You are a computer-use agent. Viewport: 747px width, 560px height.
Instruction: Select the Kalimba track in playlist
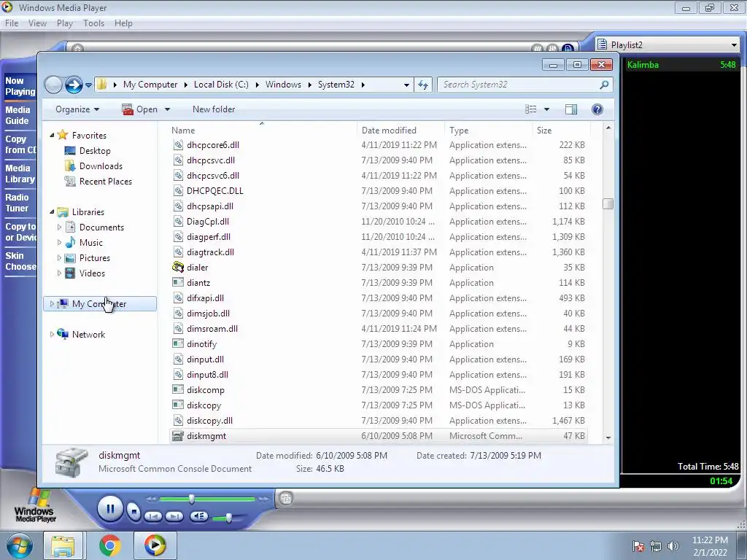(x=681, y=65)
